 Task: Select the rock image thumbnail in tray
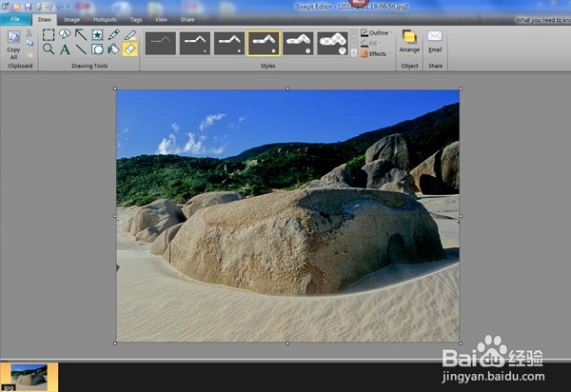point(30,376)
